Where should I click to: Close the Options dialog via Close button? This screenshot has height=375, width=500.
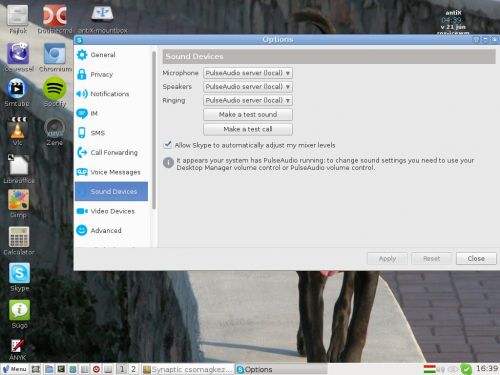[476, 258]
